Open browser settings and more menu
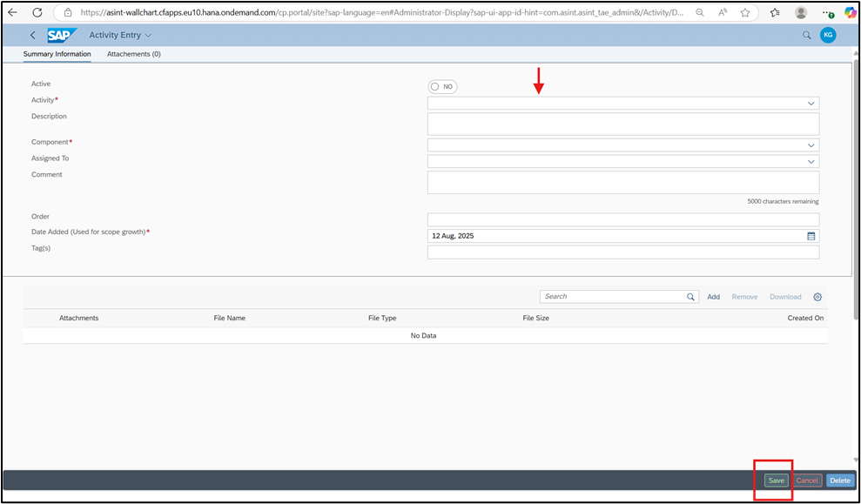This screenshot has width=861, height=504. (x=828, y=13)
